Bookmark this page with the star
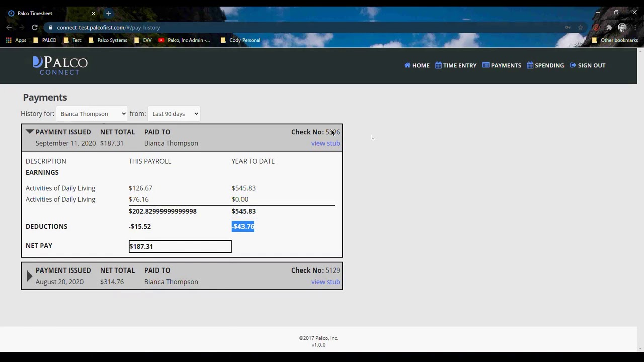644x362 pixels. point(581,27)
